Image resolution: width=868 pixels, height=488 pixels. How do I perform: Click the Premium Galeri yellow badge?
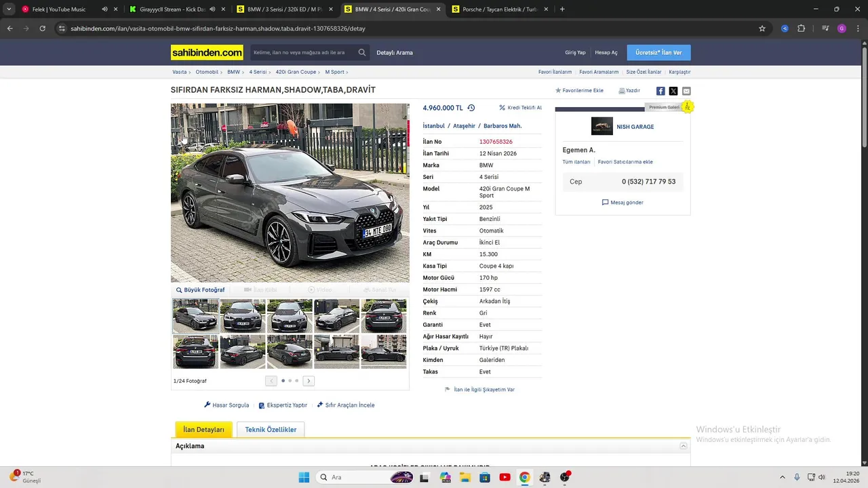687,107
